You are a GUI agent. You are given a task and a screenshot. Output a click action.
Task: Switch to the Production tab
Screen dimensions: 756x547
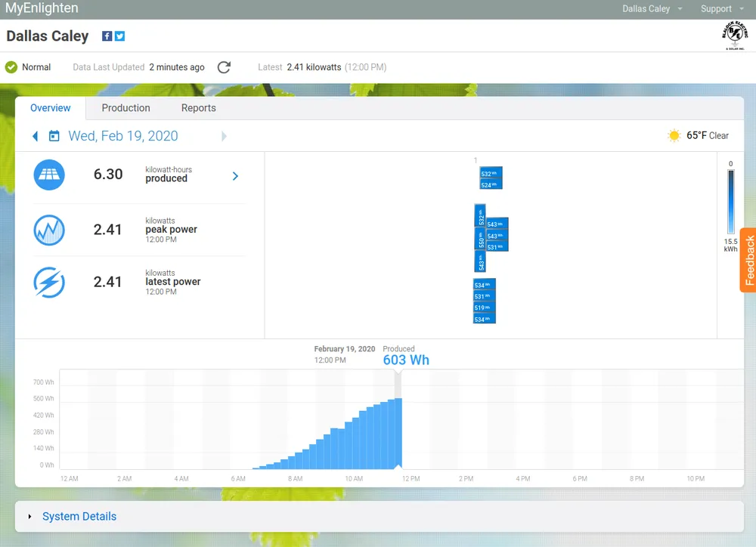tap(125, 108)
